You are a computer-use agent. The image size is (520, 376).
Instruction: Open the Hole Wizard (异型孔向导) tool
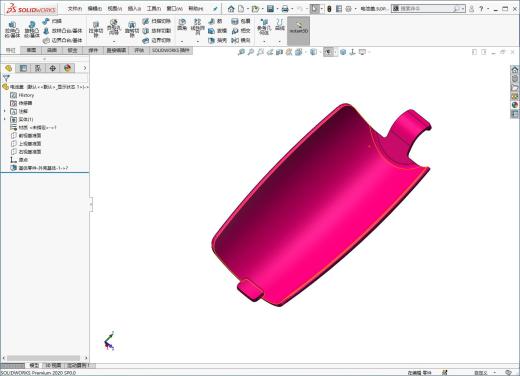[x=114, y=28]
